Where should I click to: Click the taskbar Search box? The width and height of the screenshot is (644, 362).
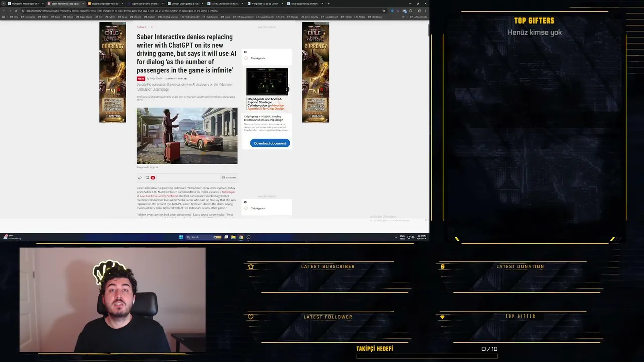[204, 237]
